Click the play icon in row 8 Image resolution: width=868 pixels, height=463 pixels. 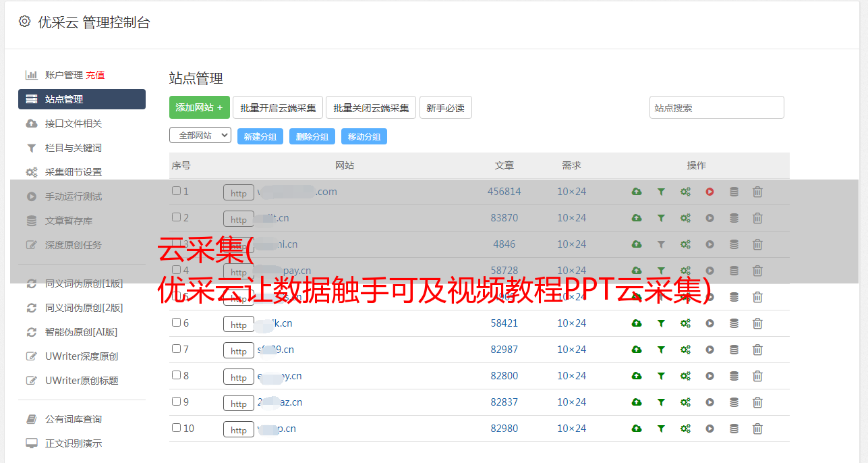tap(710, 376)
